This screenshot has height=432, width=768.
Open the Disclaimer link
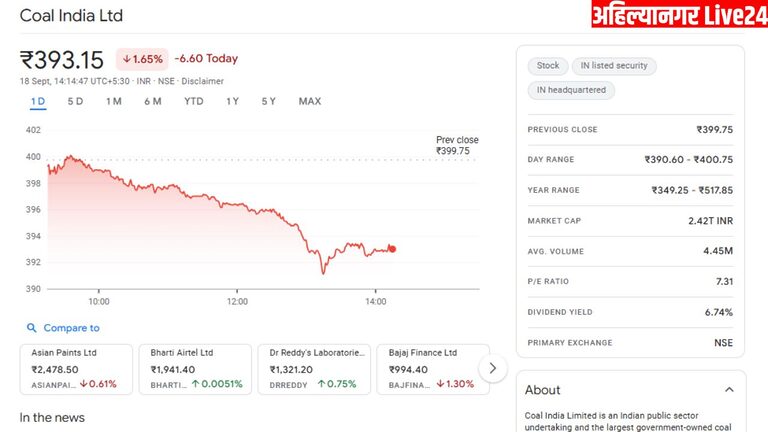[203, 81]
